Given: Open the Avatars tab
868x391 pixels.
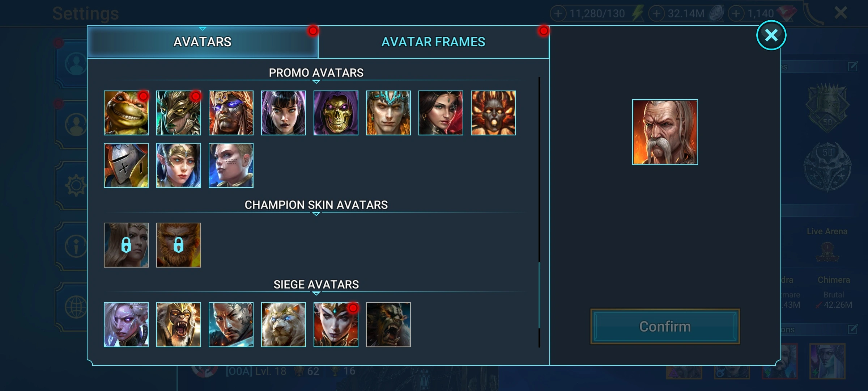Looking at the screenshot, I should [x=203, y=42].
